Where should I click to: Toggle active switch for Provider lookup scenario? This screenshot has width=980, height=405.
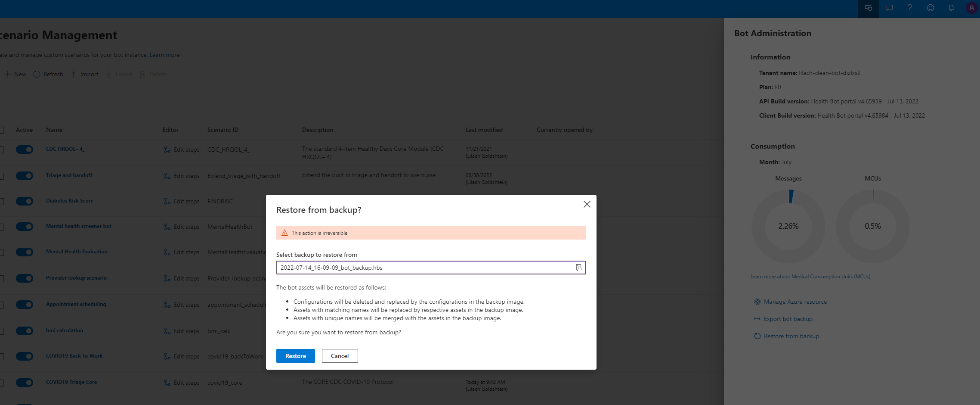pyautogui.click(x=25, y=278)
